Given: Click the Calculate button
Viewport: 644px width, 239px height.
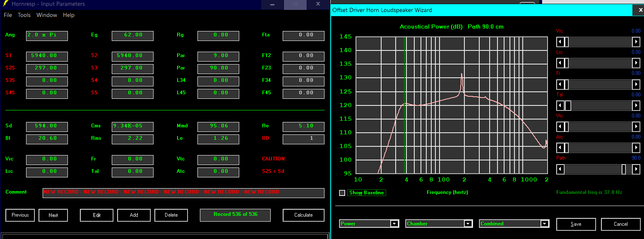Looking at the screenshot, I should [303, 215].
